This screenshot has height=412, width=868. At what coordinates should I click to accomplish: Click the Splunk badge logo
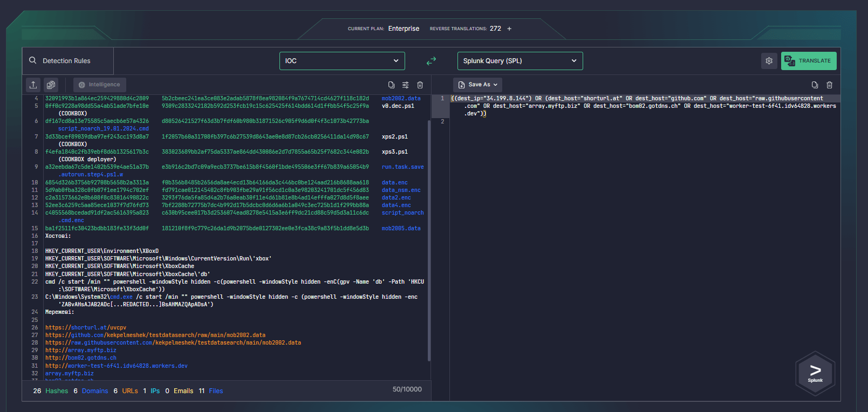(x=815, y=373)
